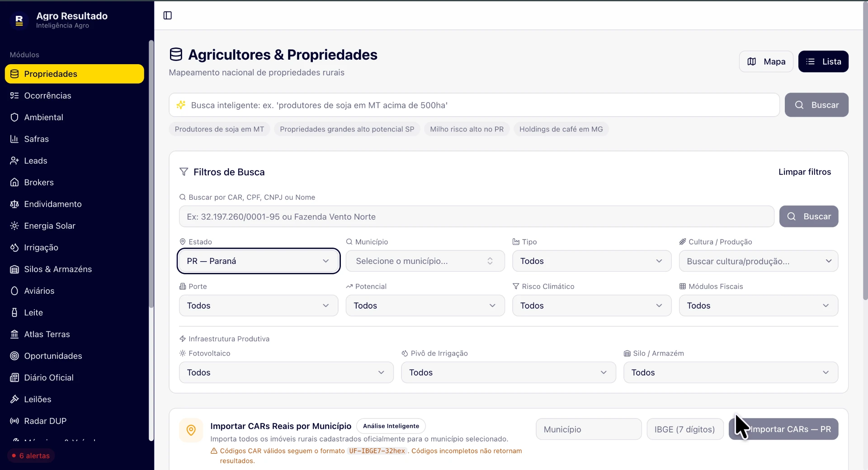Click Buscar next to smart search

click(x=816, y=105)
